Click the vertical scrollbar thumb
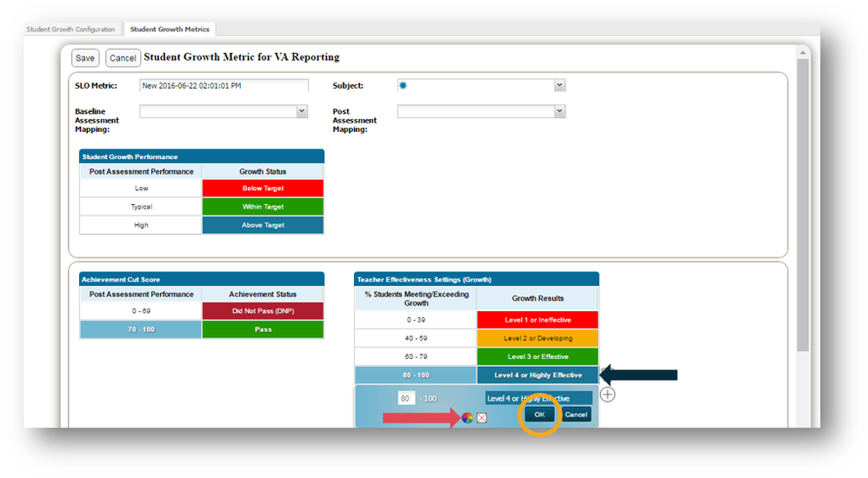 803,205
